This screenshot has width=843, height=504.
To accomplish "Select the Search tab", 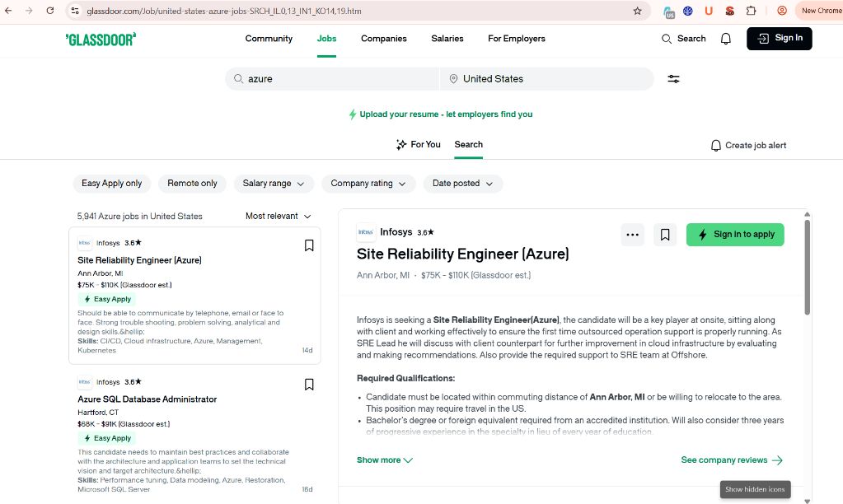I will pyautogui.click(x=468, y=145).
